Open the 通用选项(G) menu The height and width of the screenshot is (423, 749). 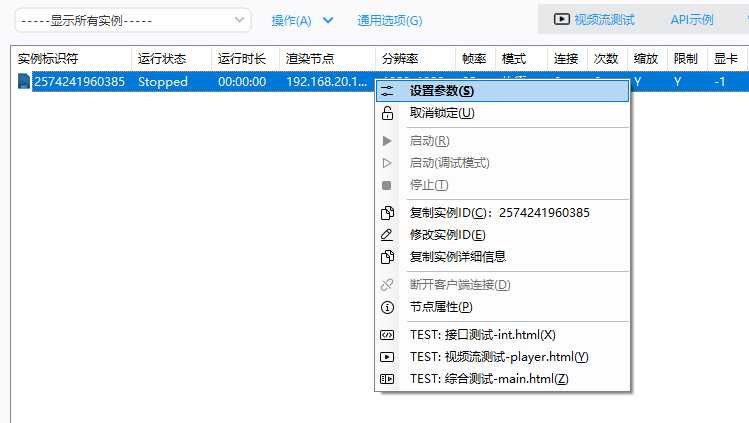(389, 20)
